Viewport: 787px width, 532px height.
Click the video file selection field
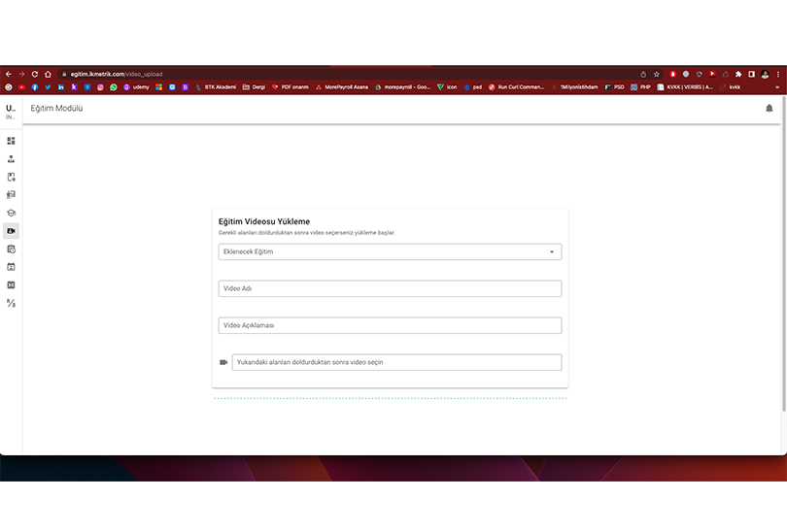(x=396, y=362)
